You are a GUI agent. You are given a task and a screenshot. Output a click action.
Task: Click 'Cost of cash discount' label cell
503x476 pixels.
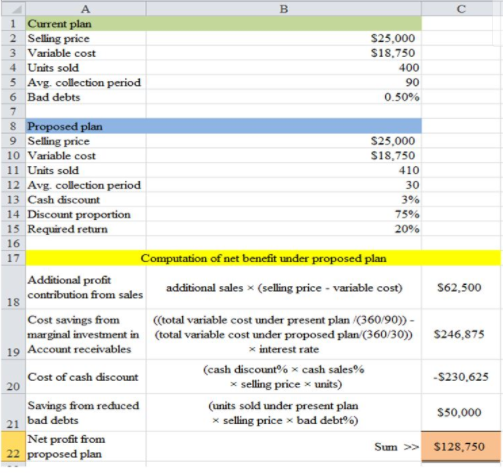tap(86, 377)
